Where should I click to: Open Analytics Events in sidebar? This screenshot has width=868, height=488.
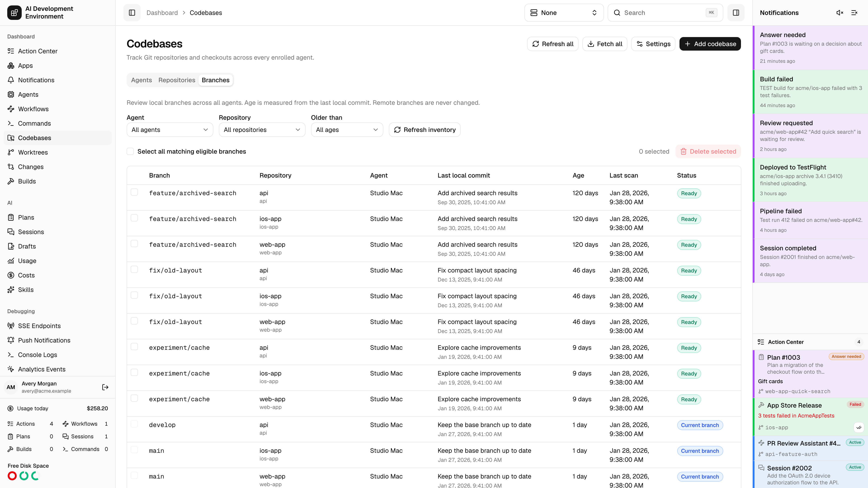point(58,369)
